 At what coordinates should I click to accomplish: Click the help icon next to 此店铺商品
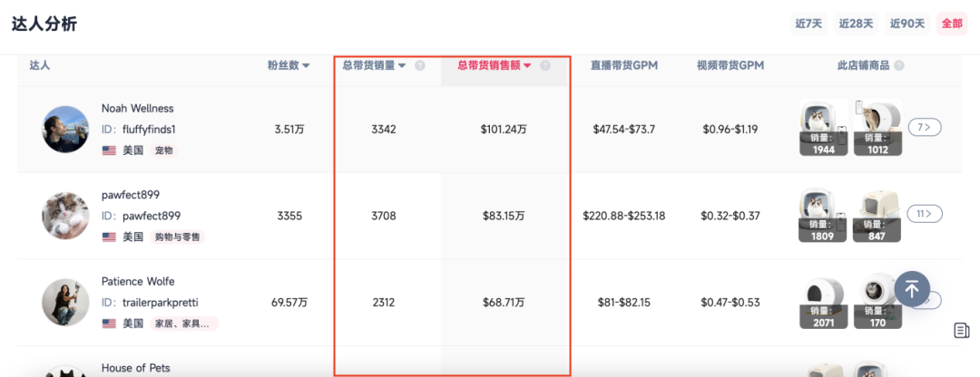coord(899,66)
